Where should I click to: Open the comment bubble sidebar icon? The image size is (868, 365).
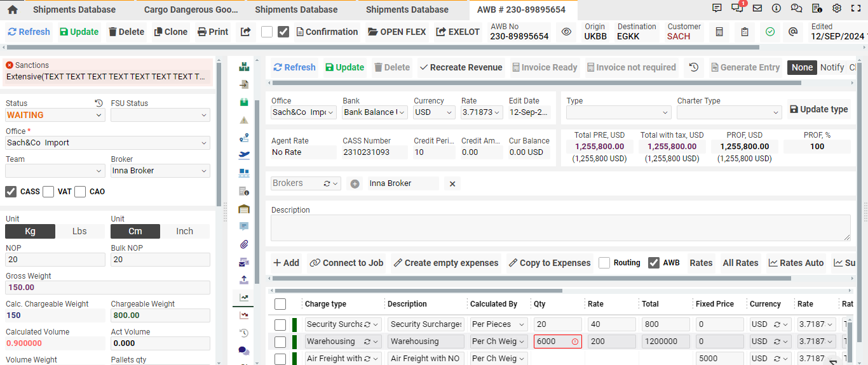(x=244, y=226)
